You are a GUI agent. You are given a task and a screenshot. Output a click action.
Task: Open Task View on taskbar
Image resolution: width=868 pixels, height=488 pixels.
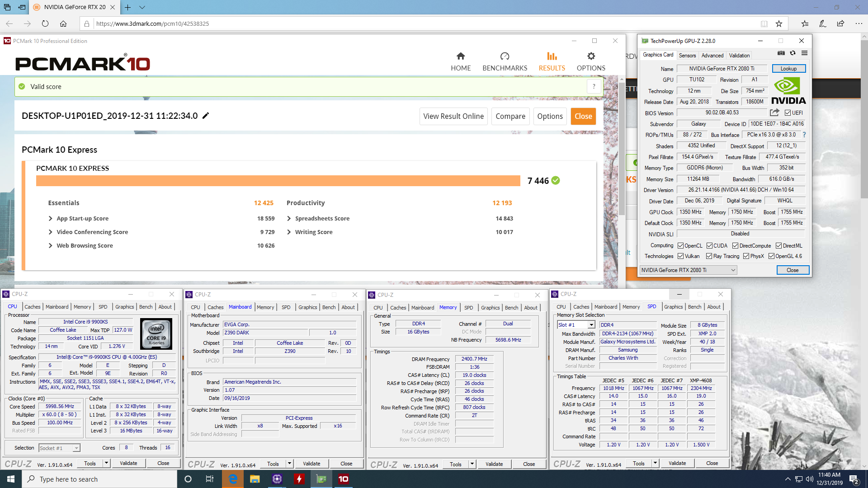(x=210, y=479)
